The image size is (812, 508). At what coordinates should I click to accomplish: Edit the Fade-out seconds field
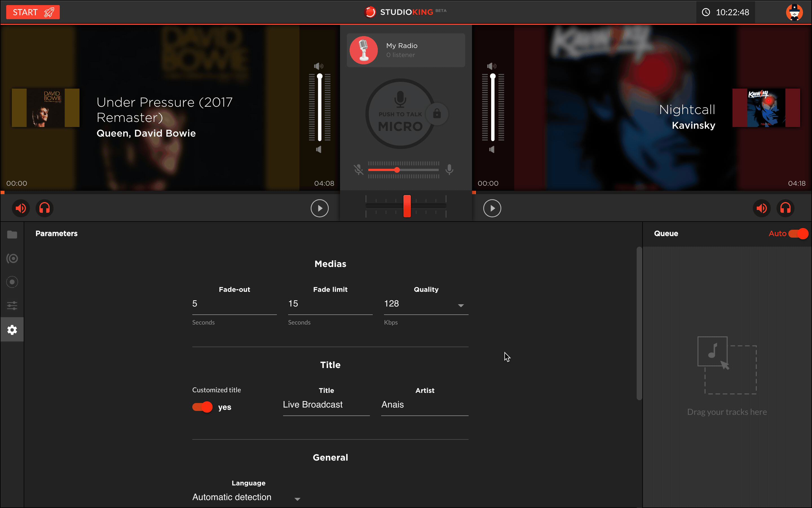234,304
